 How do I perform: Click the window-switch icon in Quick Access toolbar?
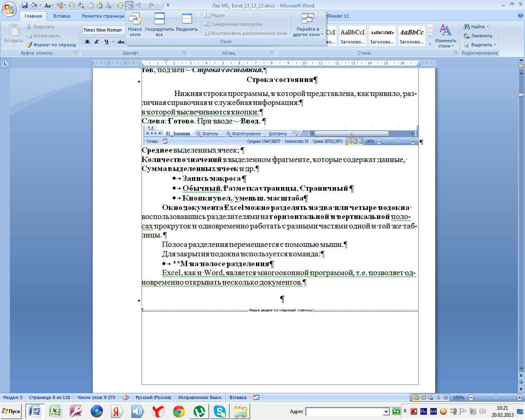pos(130,5)
